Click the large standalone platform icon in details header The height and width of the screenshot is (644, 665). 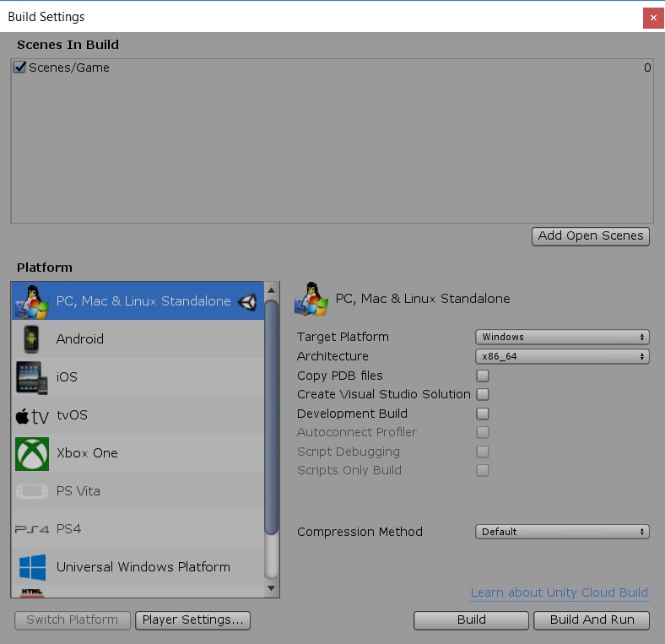(311, 299)
